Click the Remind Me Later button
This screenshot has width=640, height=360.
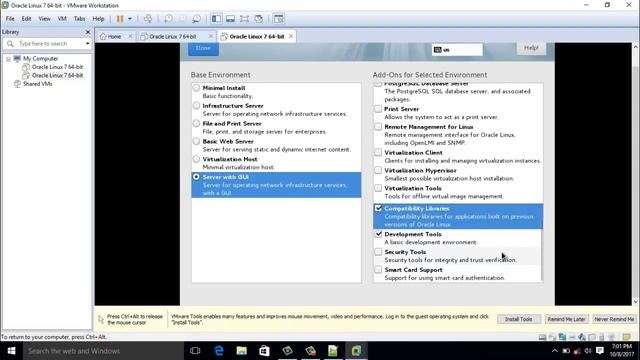(567, 319)
